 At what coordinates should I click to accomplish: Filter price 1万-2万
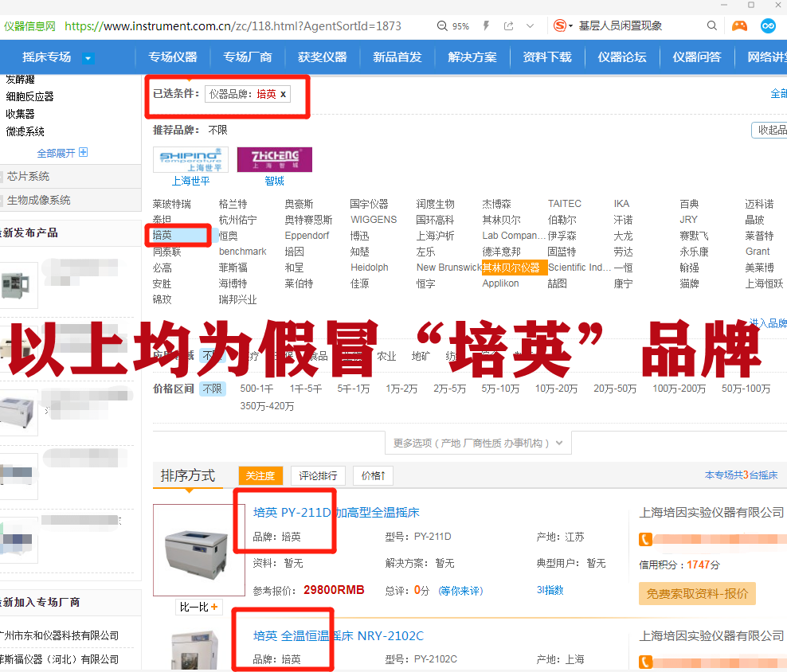pyautogui.click(x=401, y=389)
